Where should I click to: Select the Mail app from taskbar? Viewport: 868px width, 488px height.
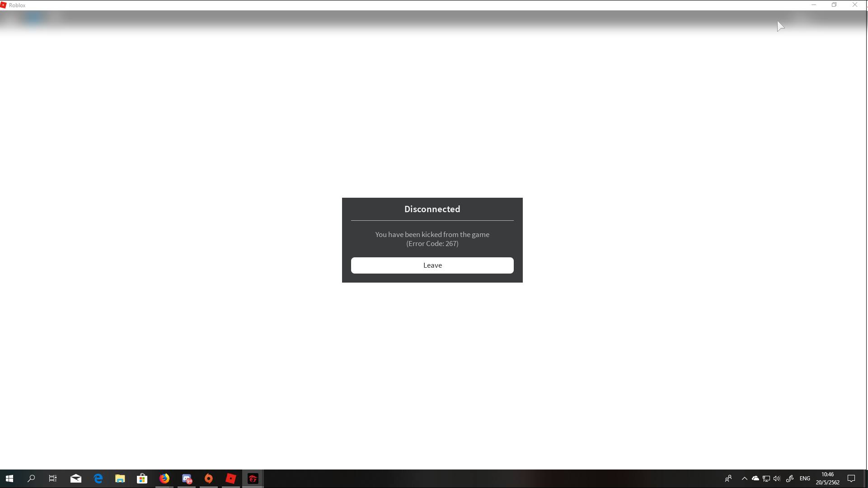[76, 479]
